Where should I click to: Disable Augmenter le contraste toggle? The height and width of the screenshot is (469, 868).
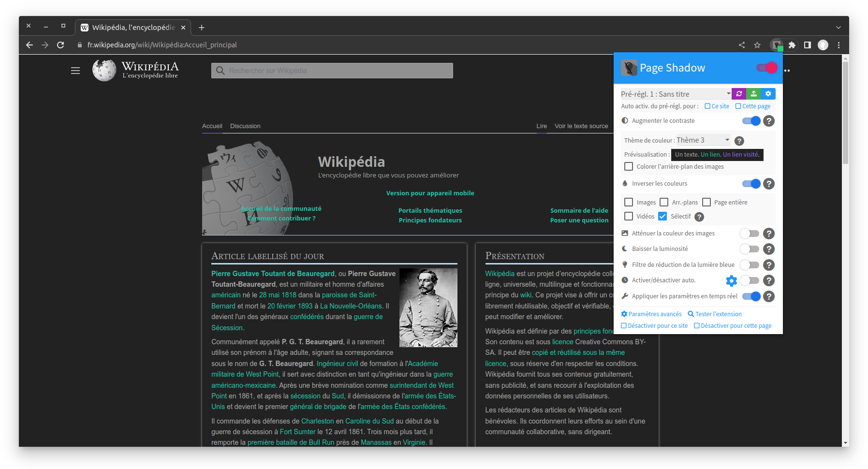(751, 121)
